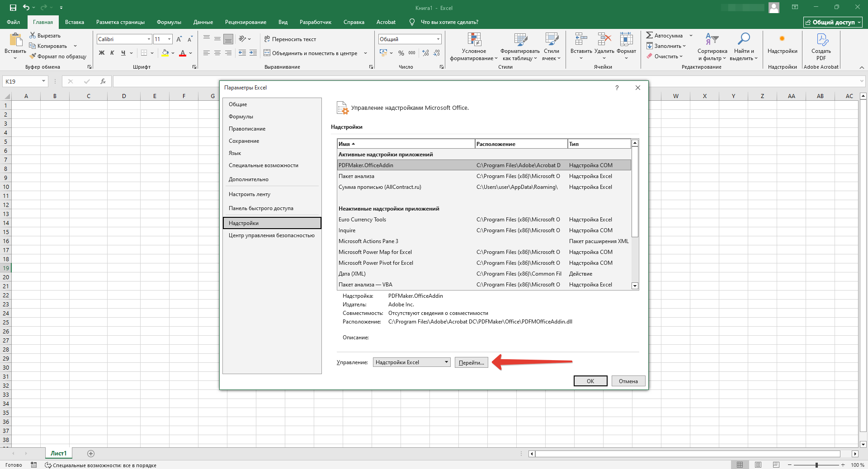Click the add-ins list scroll down arrow
Screen dimensions: 868x469
click(635, 286)
